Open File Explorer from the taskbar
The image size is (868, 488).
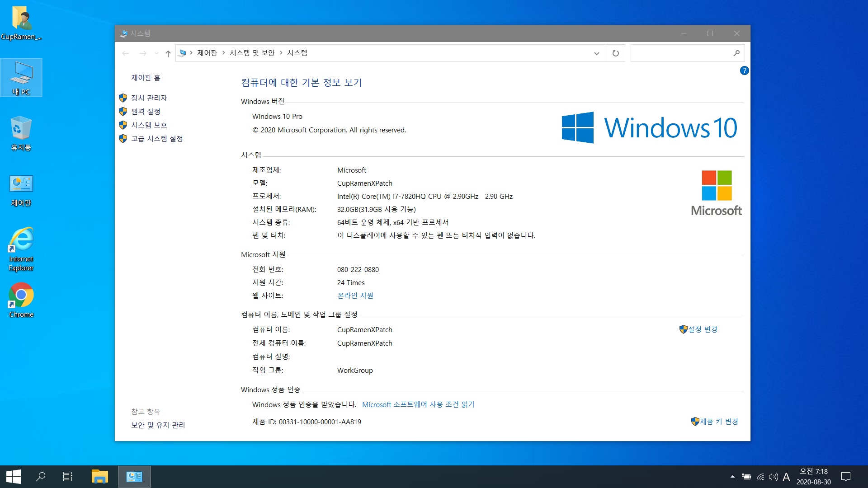pyautogui.click(x=99, y=477)
